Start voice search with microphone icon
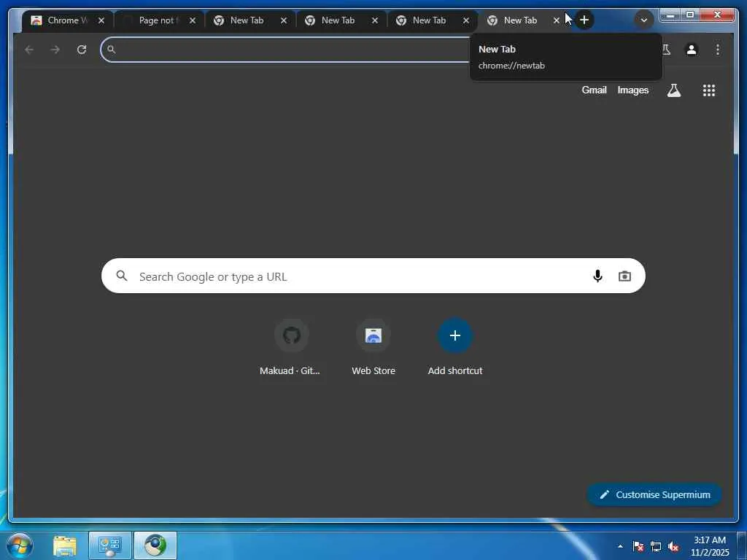747x560 pixels. (x=597, y=276)
